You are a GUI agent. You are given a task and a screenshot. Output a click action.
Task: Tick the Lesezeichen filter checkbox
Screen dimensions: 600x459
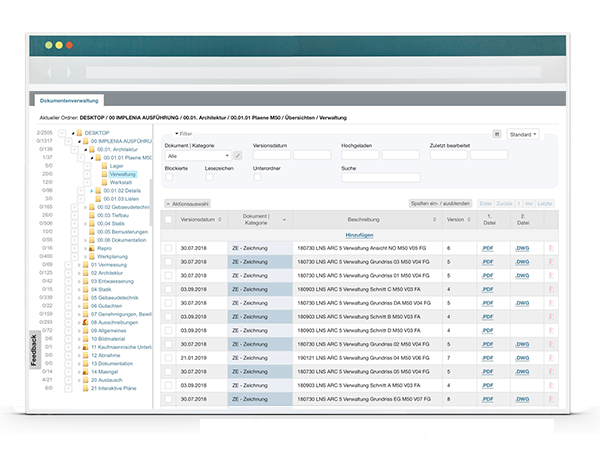click(208, 178)
